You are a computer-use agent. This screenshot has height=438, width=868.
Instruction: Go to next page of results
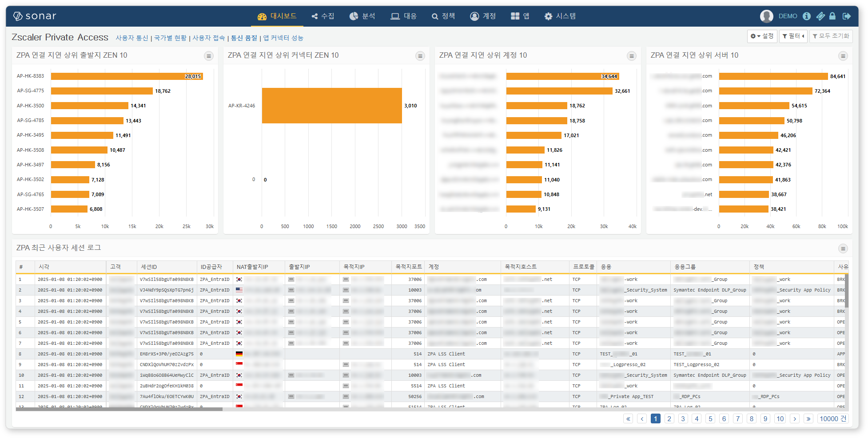[x=795, y=418]
